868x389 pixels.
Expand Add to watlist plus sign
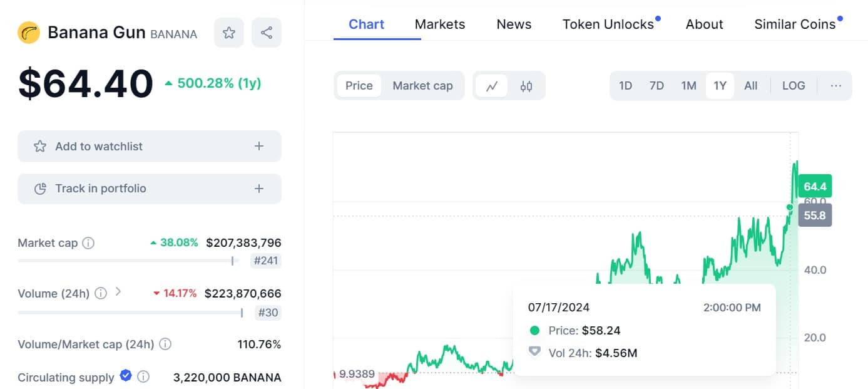259,146
